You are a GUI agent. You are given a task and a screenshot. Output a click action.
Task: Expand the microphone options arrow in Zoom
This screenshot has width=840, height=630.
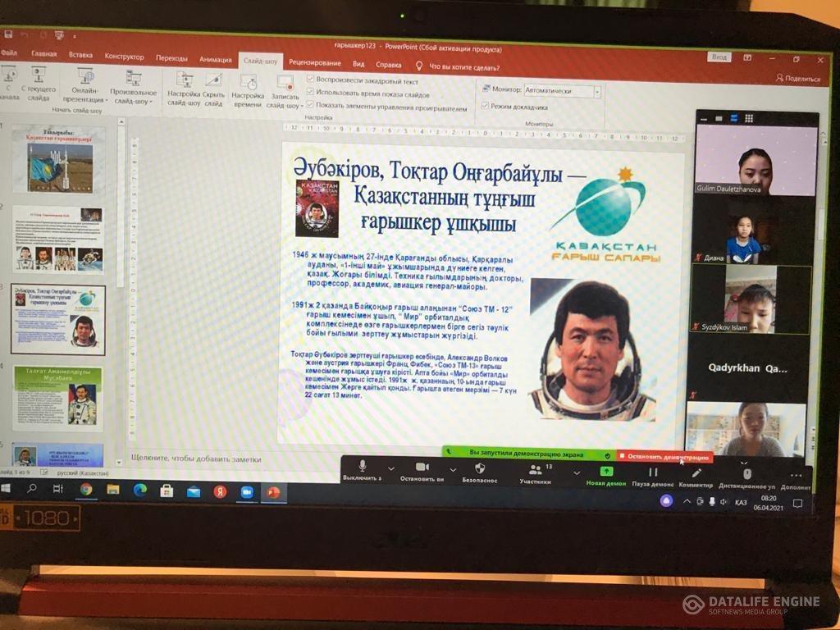(391, 470)
